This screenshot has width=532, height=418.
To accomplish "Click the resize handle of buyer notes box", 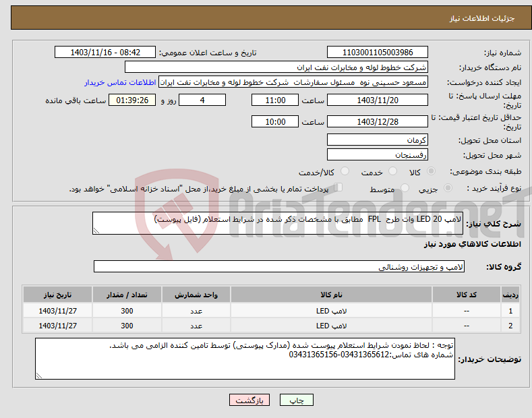I will (39, 376).
